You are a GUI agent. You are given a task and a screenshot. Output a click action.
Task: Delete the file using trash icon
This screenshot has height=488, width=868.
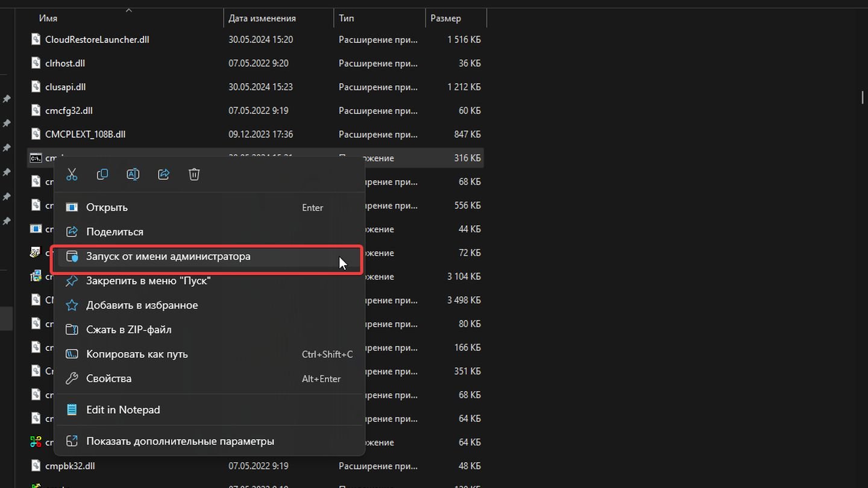194,175
